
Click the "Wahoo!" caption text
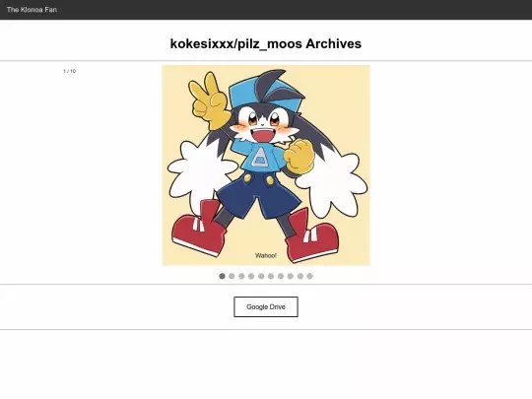266,255
